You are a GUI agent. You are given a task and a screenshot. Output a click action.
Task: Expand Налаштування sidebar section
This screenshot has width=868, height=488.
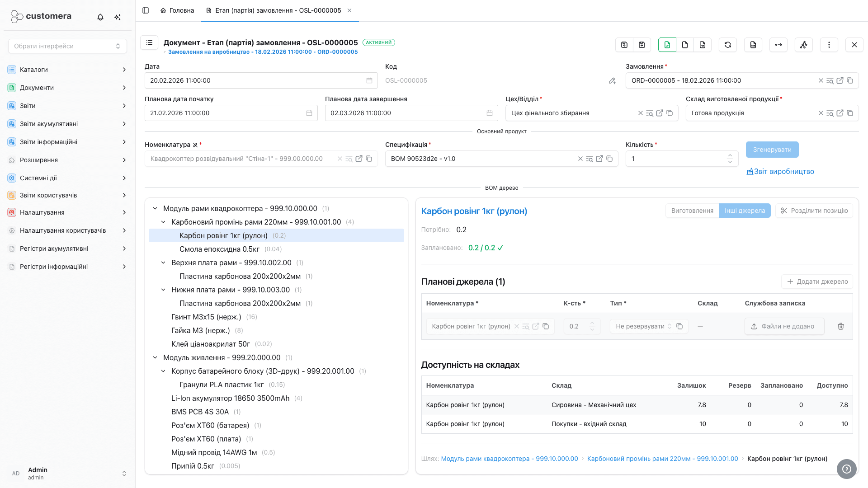[x=67, y=212]
